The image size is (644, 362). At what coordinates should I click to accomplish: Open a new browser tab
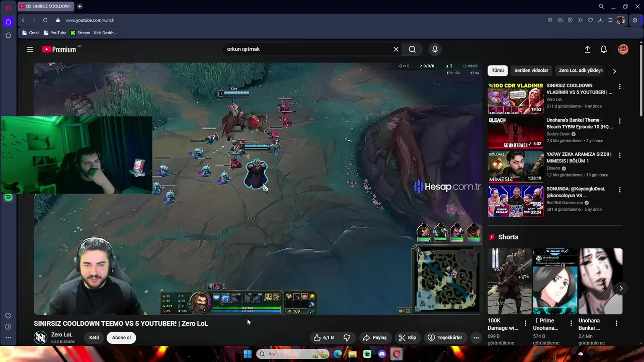[x=79, y=7]
